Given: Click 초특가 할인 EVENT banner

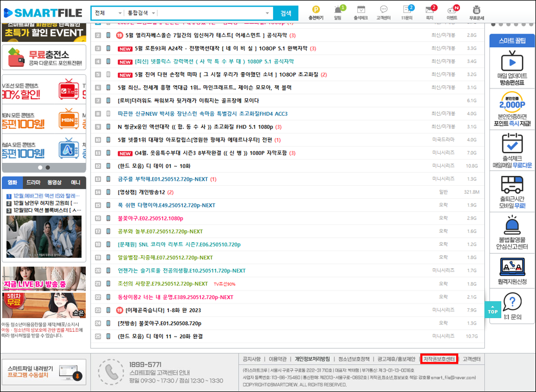Looking at the screenshot, I should [44, 32].
